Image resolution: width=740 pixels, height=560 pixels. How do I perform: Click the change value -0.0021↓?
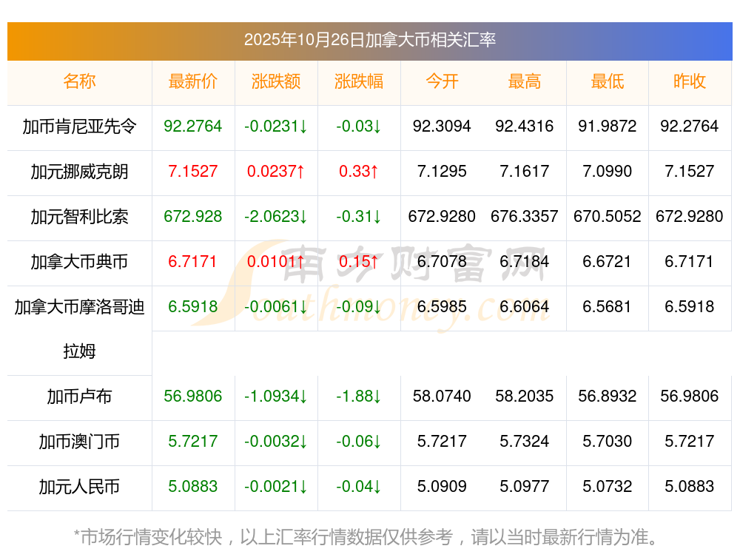coord(276,486)
